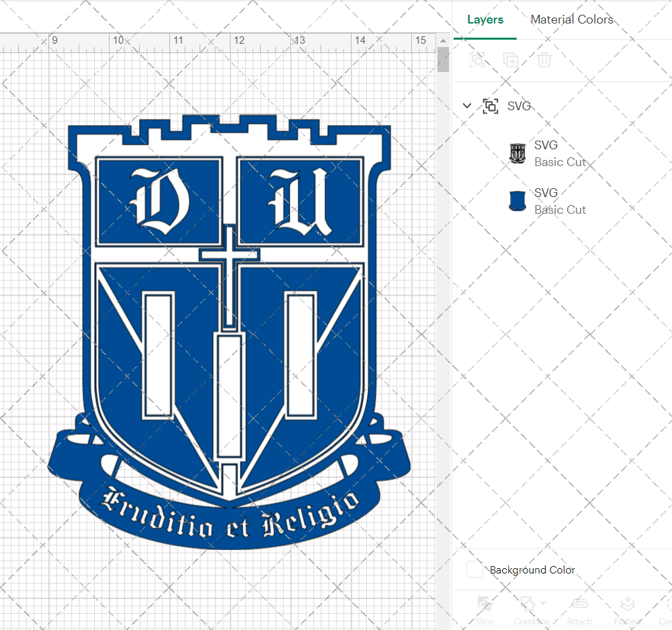
Task: Select the crest outline layer thumbnail
Action: coord(517,153)
